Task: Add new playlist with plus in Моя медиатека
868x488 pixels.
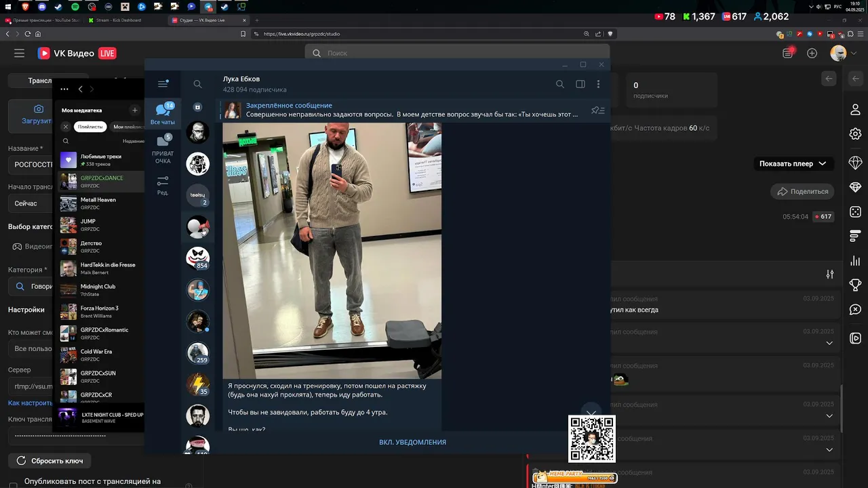Action: pyautogui.click(x=135, y=110)
